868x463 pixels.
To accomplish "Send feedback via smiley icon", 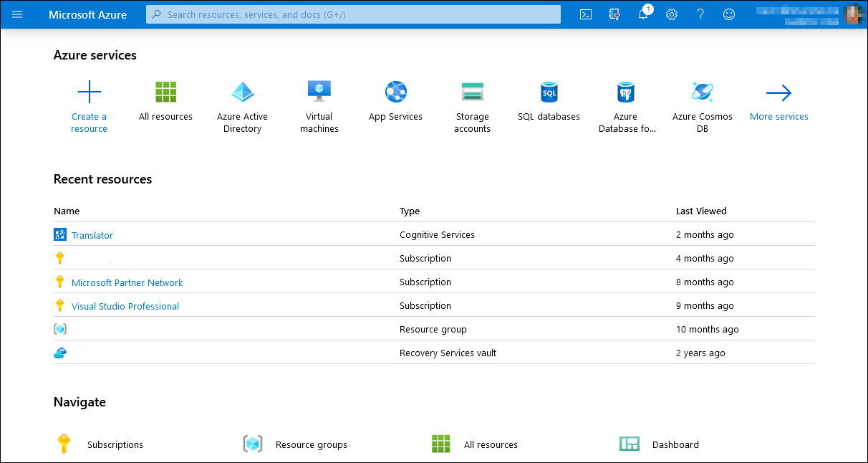I will coord(728,14).
